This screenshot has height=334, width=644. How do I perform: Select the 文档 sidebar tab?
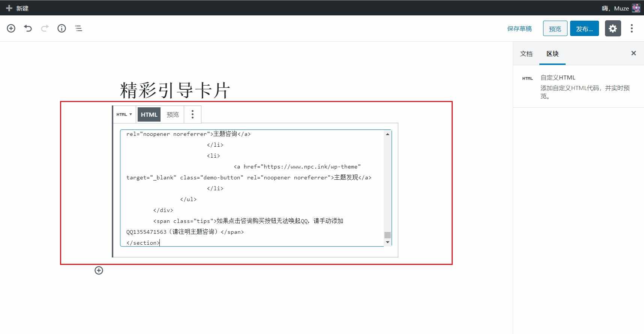pos(526,54)
